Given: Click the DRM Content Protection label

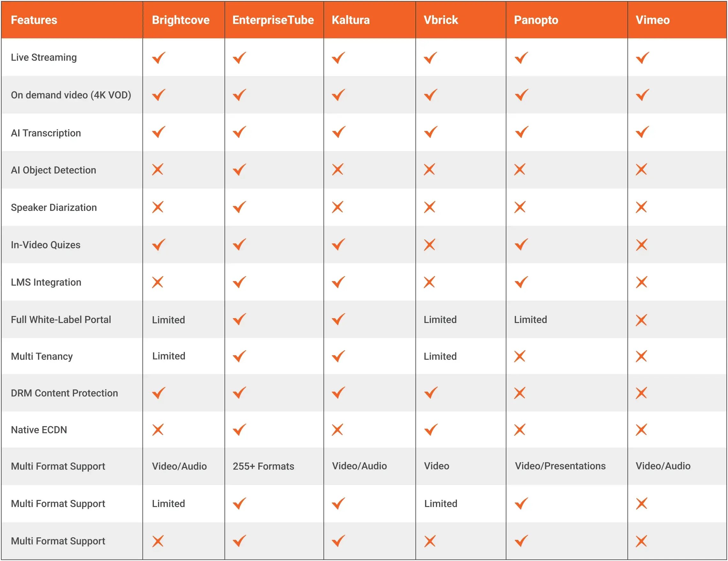Looking at the screenshot, I should [x=64, y=393].
